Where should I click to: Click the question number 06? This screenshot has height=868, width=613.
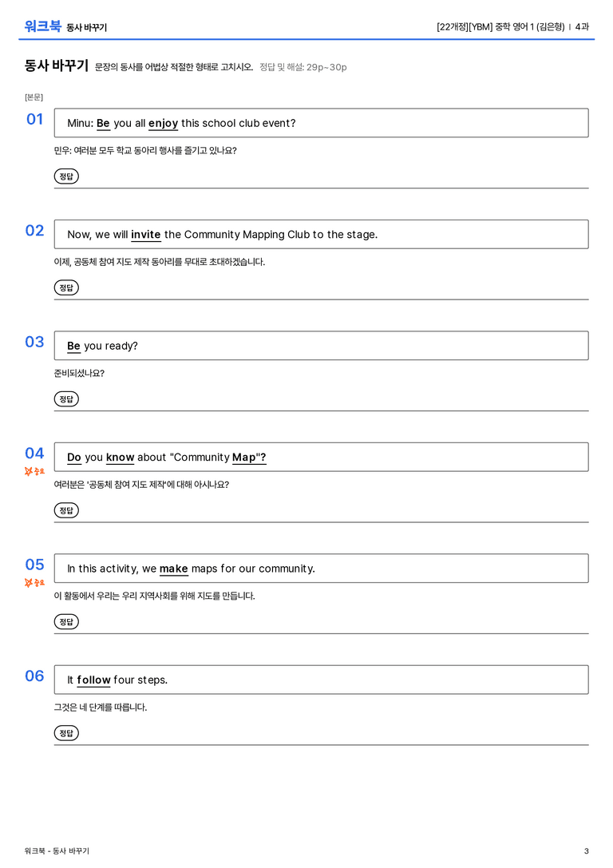(x=34, y=676)
